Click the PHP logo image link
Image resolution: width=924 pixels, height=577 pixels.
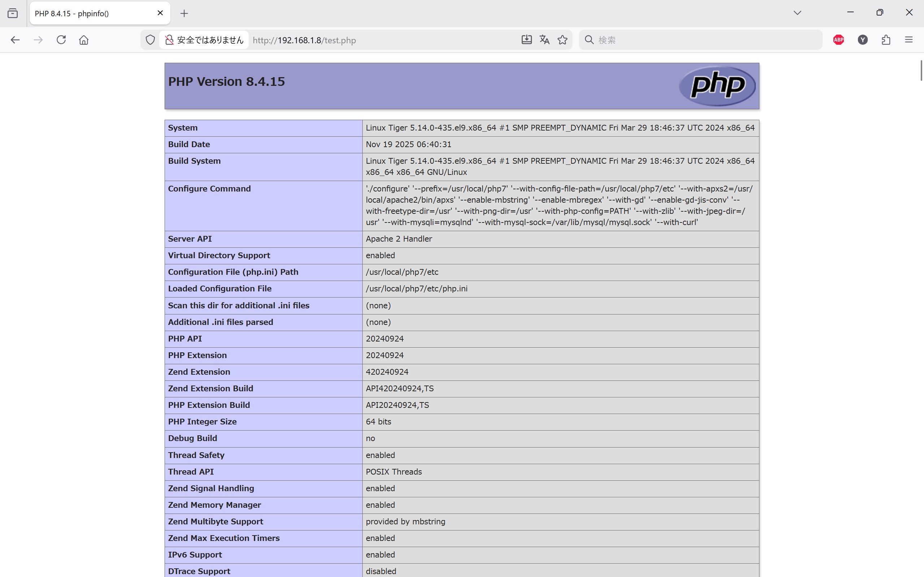[717, 85]
